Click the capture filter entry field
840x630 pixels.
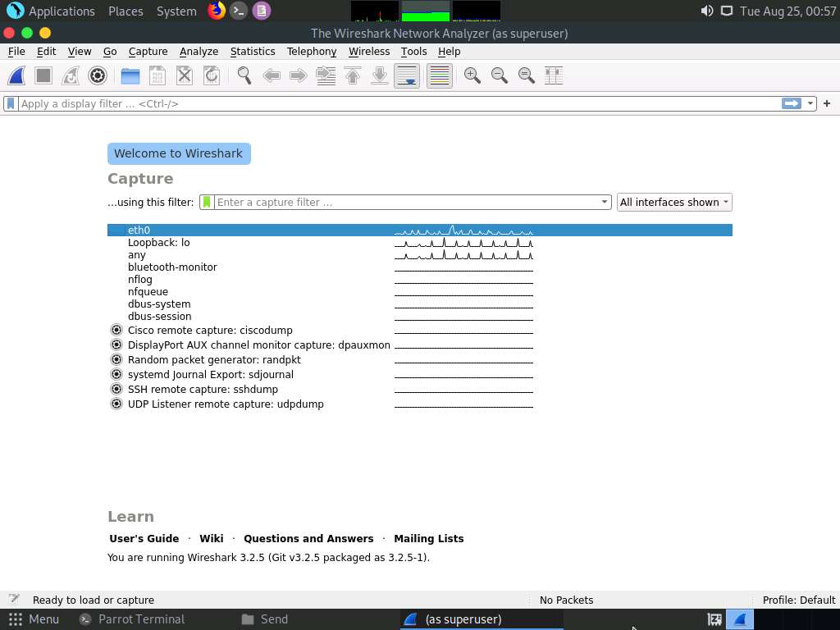click(x=407, y=202)
